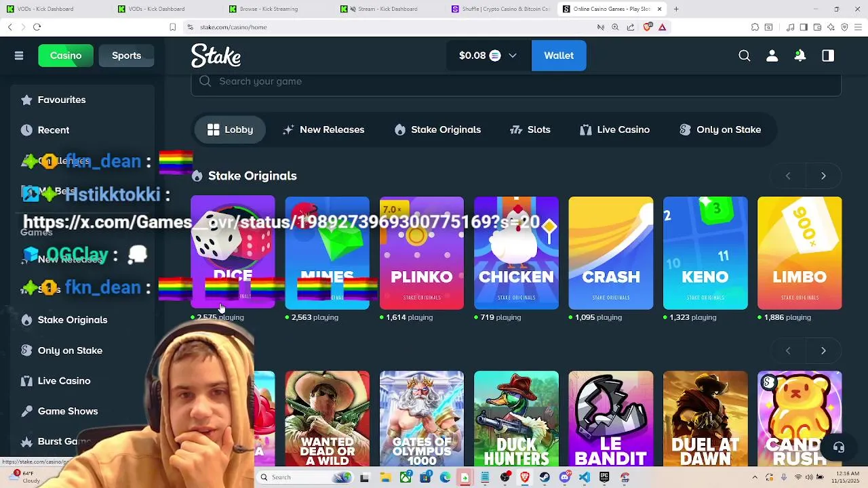Open Game Shows in the sidebar

(x=82, y=411)
